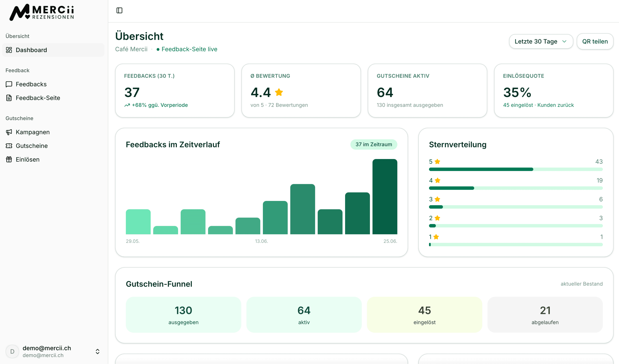This screenshot has width=619, height=364.
Task: Click the Gutscheine ticket icon
Action: point(9,146)
